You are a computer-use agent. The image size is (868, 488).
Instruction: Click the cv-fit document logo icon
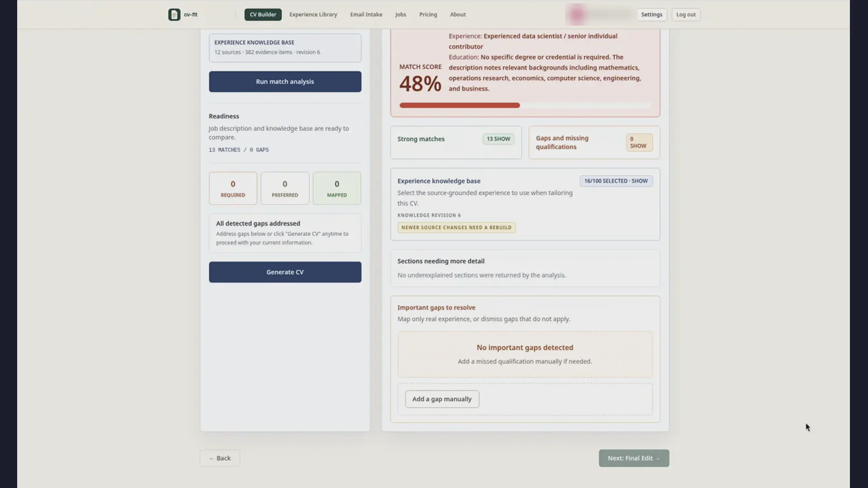coord(174,14)
